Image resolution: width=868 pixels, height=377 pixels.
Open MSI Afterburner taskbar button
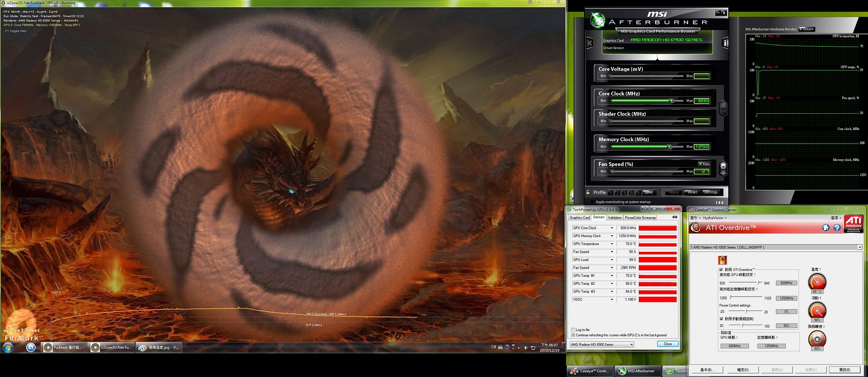coord(637,371)
